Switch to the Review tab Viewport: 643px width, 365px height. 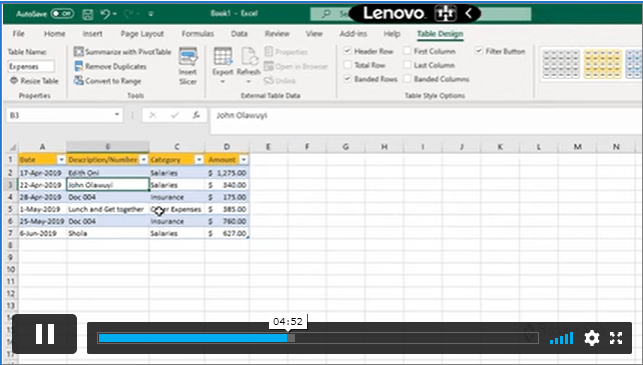coord(277,34)
